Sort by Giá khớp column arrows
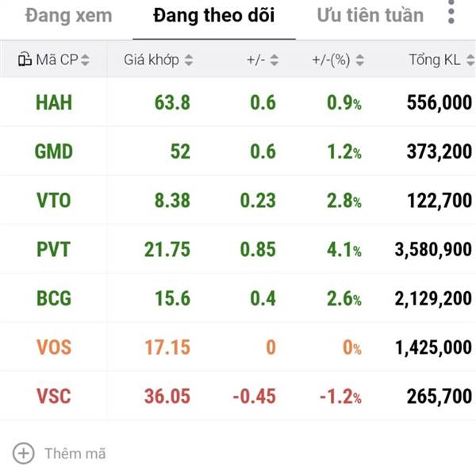The image size is (476, 476). [188, 59]
